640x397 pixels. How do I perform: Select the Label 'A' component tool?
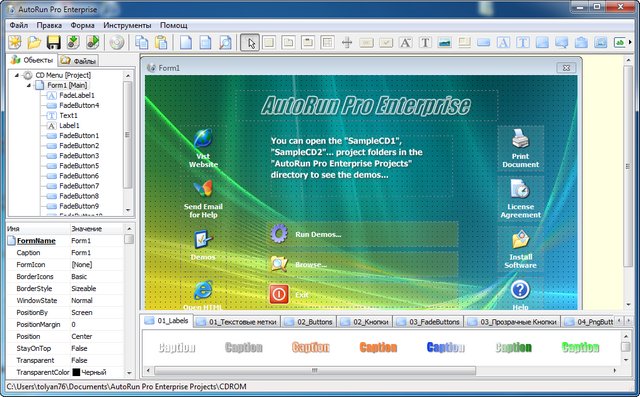pos(405,42)
